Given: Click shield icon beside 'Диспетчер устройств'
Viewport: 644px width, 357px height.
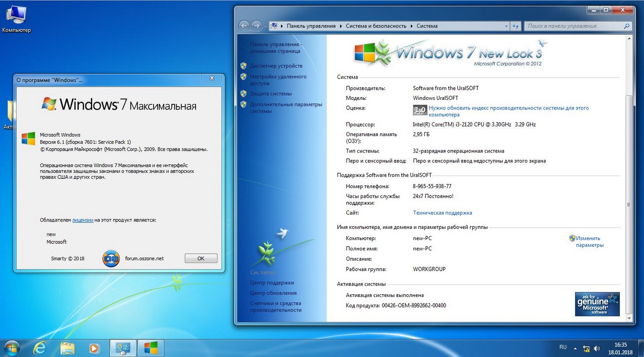Looking at the screenshot, I should (244, 66).
